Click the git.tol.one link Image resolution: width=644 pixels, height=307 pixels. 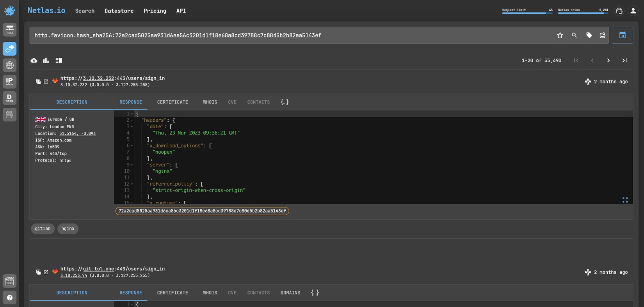pos(98,269)
